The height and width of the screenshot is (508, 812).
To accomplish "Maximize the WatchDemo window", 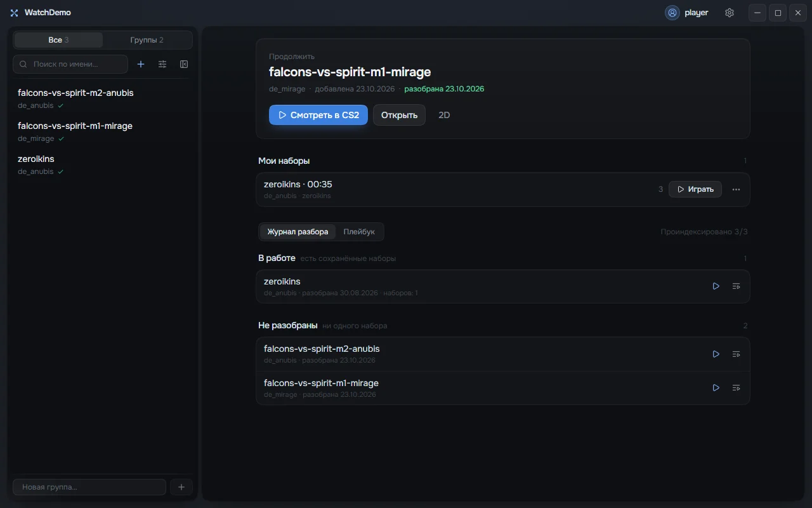I will pyautogui.click(x=778, y=13).
